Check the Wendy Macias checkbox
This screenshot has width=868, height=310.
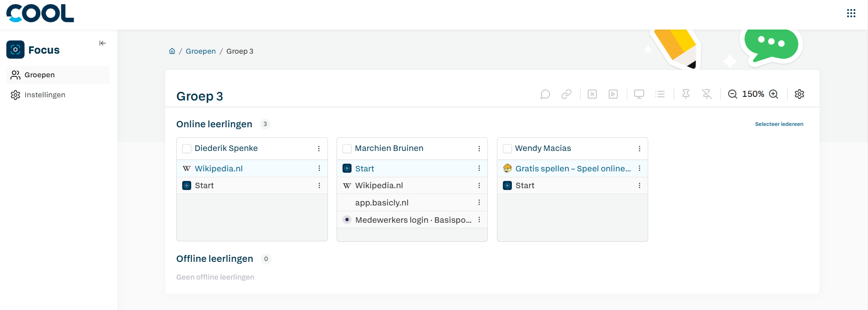(x=507, y=149)
